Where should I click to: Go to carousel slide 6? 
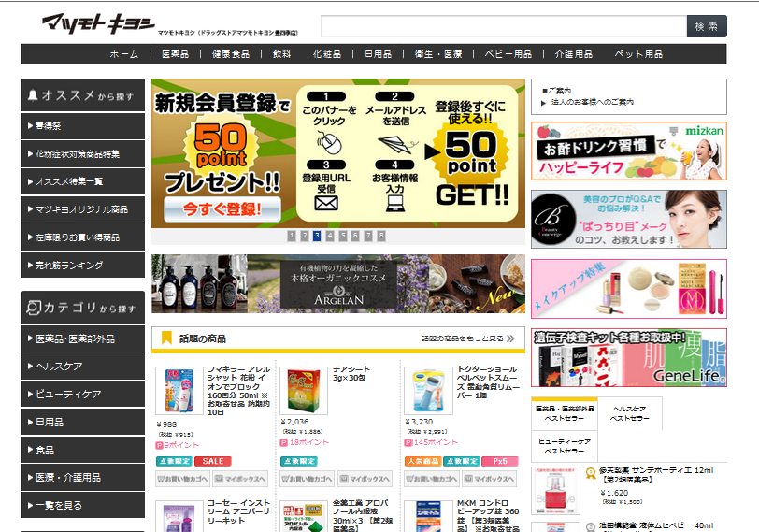(x=355, y=236)
